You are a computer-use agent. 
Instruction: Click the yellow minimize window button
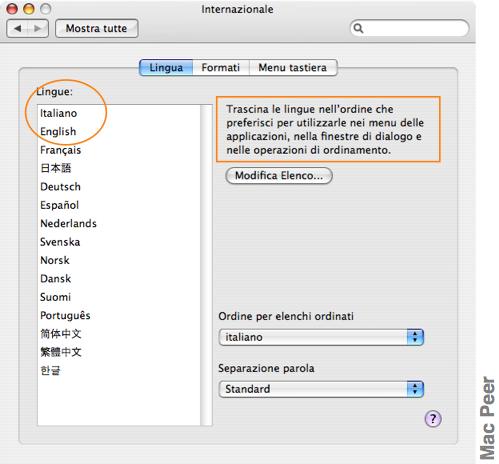tap(29, 9)
